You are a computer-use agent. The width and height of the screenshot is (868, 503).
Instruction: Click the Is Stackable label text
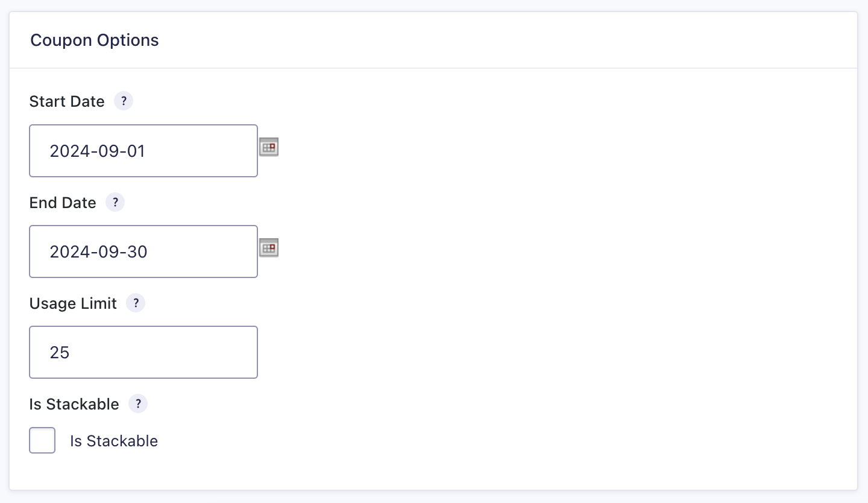pos(114,441)
